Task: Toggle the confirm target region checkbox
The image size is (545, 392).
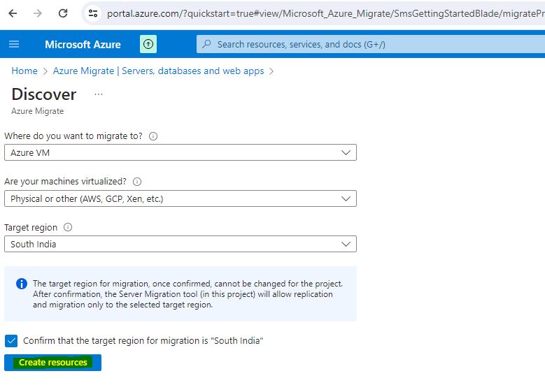Action: [x=11, y=341]
